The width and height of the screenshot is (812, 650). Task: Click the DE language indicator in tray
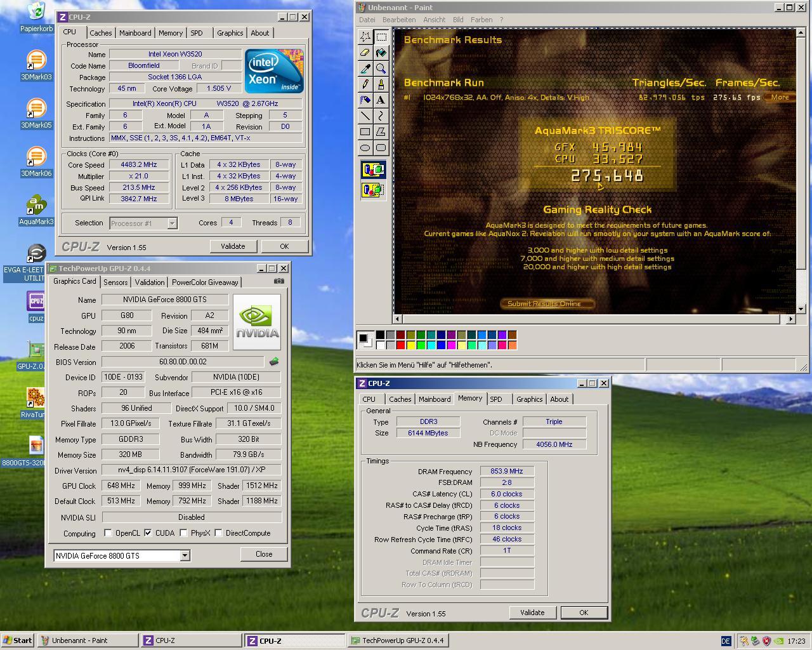[x=726, y=641]
